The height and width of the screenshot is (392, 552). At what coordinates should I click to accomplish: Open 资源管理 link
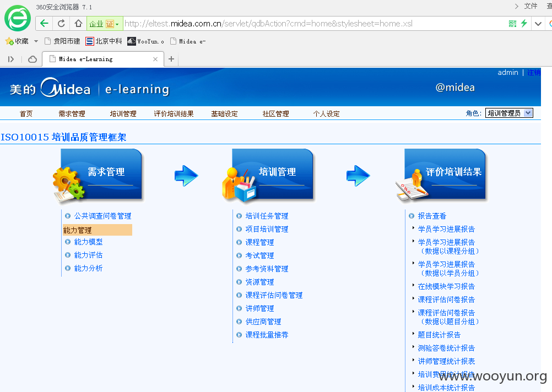click(x=260, y=282)
